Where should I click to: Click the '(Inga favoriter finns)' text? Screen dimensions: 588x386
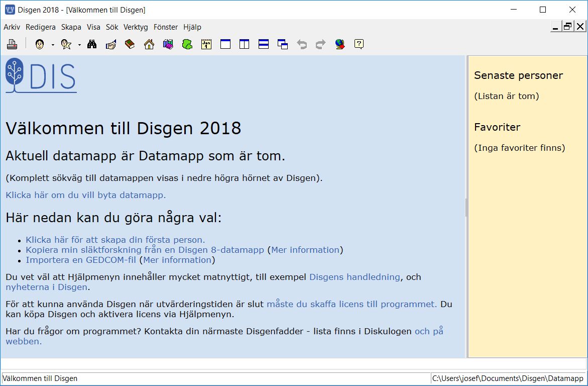tap(519, 148)
